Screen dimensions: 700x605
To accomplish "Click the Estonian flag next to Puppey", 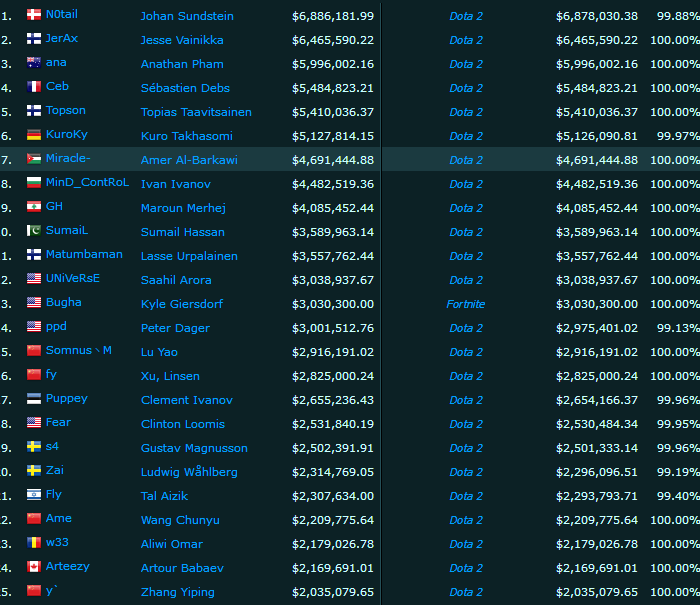I will (34, 399).
